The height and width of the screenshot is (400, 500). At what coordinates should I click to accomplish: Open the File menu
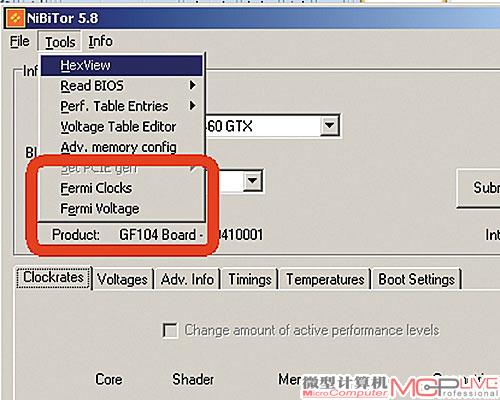click(20, 42)
